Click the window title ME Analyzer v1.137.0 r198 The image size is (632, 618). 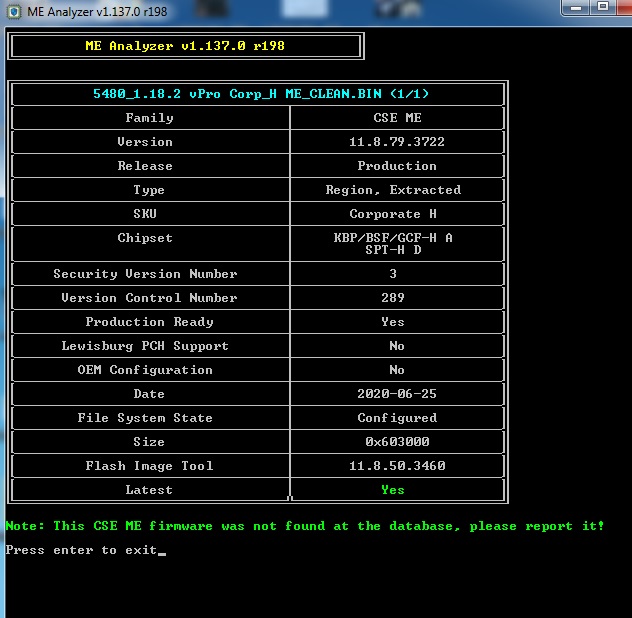97,12
